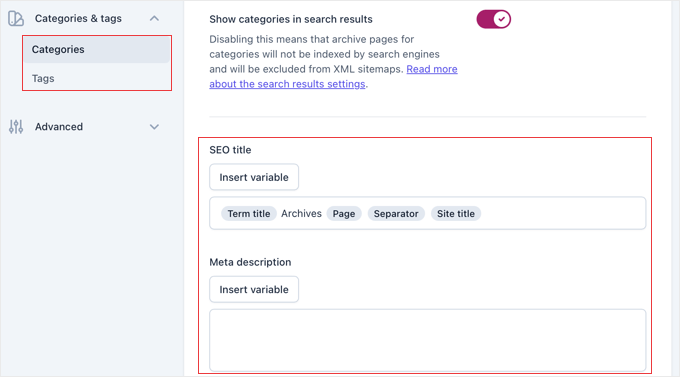
Task: Select the Separator variable chip
Action: 396,213
